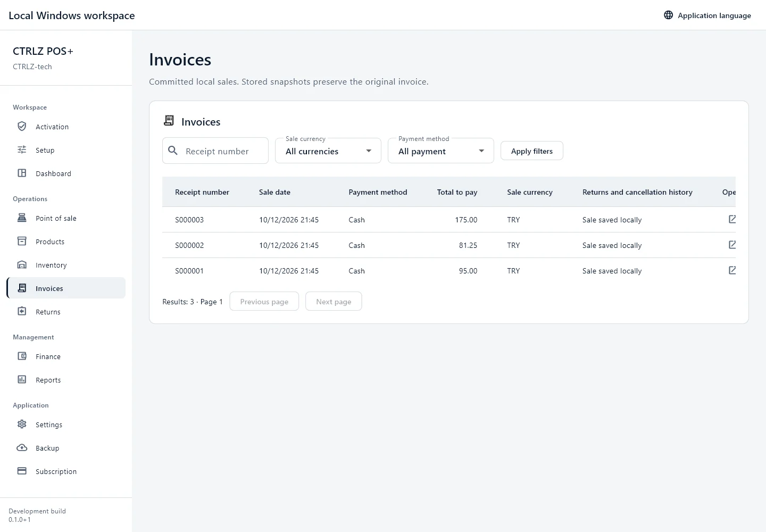Click the Receipt number column header

[202, 192]
